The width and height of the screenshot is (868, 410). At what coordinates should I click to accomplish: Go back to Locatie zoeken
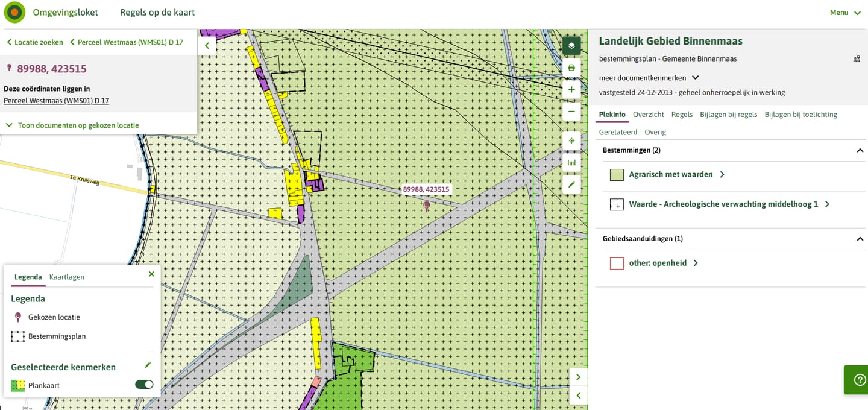coord(35,42)
